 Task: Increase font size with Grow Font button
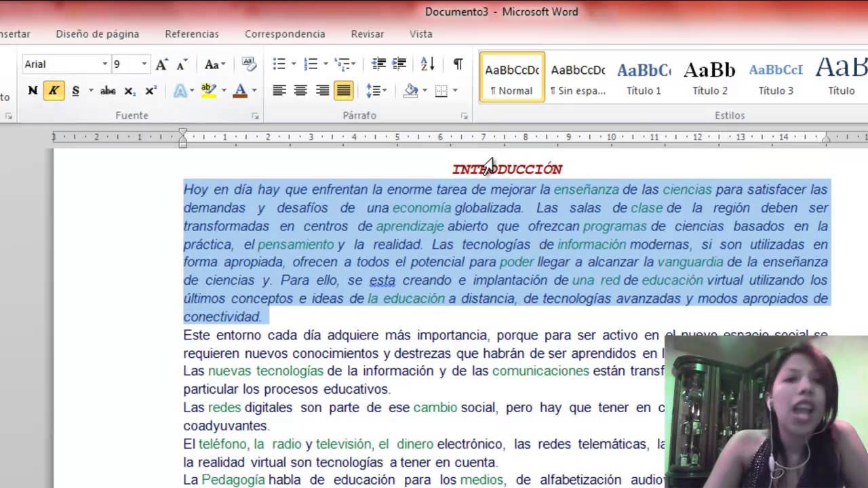click(x=161, y=64)
